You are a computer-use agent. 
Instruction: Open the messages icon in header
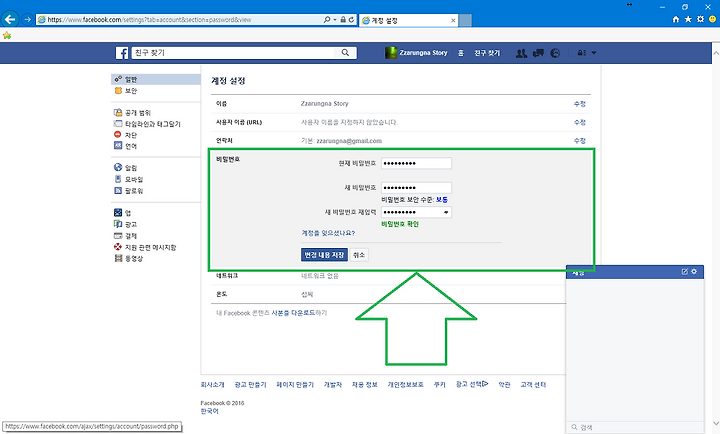[538, 53]
